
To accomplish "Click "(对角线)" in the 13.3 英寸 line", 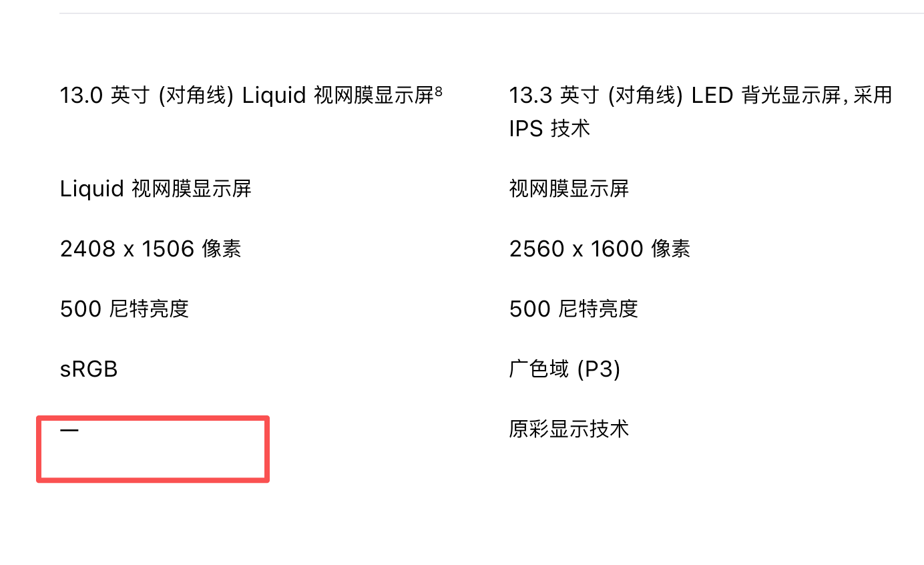I will pos(645,96).
